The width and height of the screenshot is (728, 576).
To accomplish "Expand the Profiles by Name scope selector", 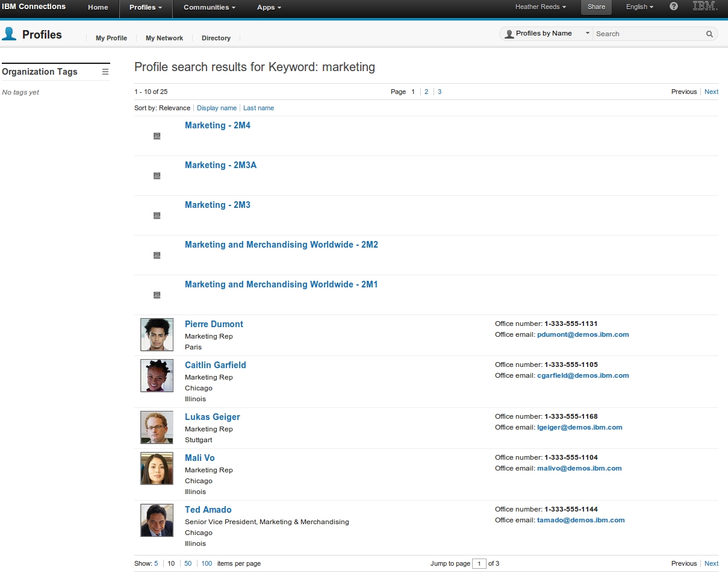I will (587, 33).
